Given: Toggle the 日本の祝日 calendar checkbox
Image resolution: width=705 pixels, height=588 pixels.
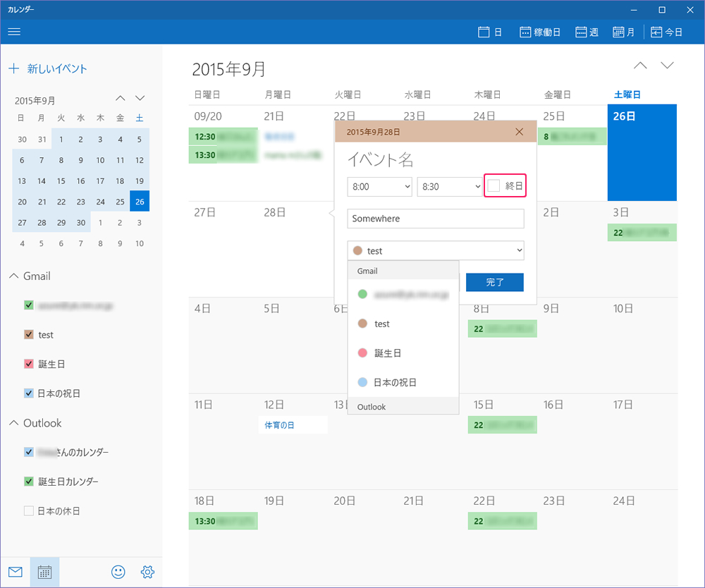Looking at the screenshot, I should [29, 393].
